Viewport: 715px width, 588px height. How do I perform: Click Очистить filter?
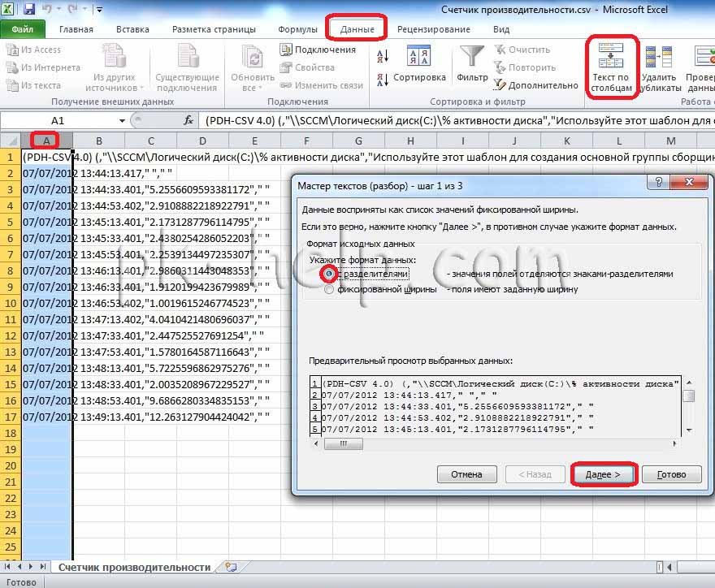(x=522, y=50)
